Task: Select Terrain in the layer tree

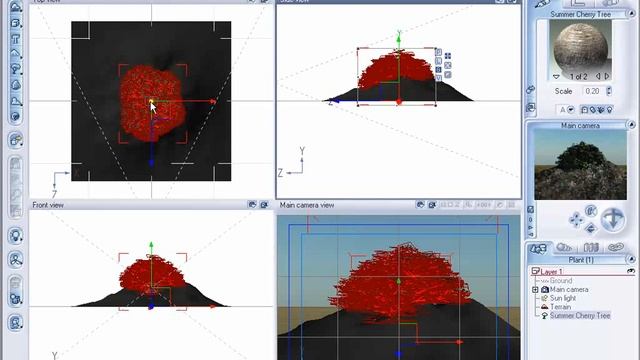Action: [560, 307]
